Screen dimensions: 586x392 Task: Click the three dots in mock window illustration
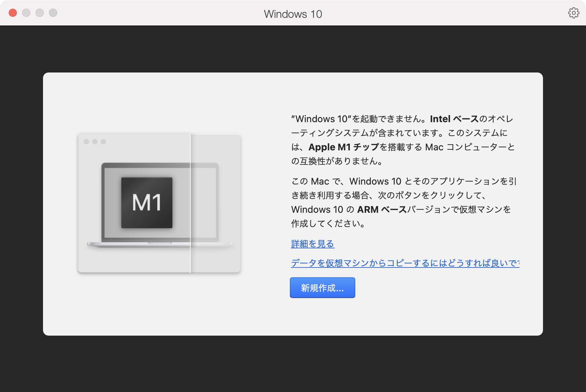(x=95, y=142)
